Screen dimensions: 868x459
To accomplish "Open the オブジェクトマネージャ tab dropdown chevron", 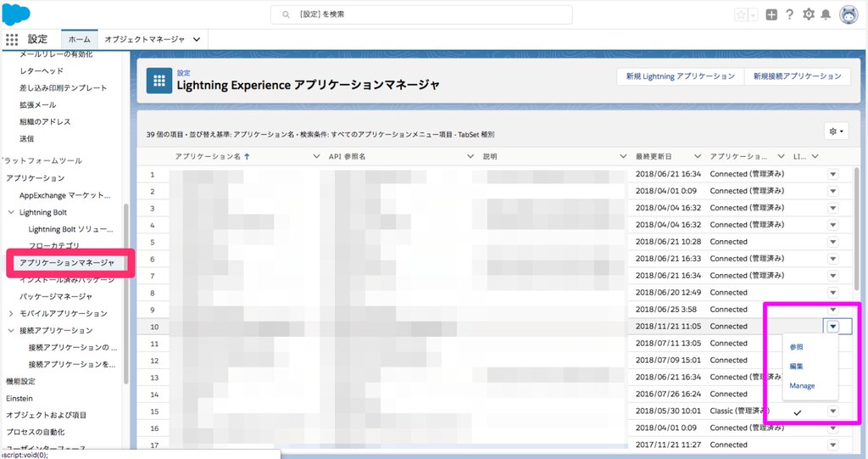I will click(x=197, y=39).
